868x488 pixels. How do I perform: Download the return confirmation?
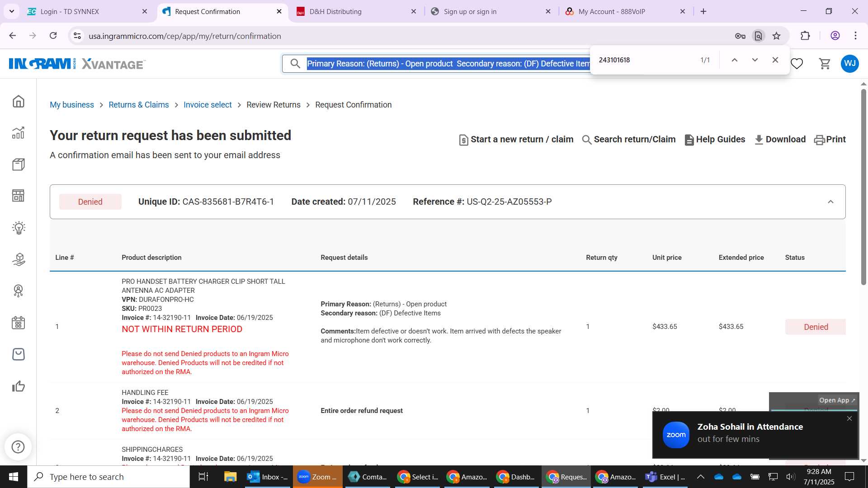[780, 140]
